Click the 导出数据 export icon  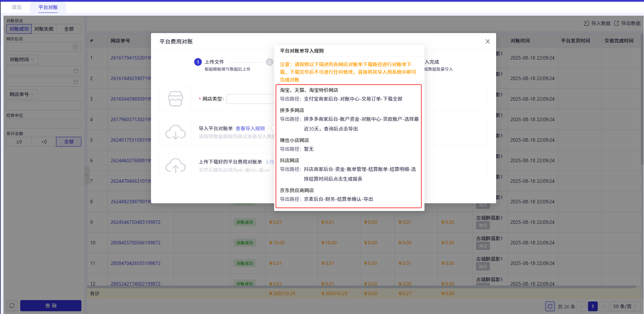click(617, 23)
